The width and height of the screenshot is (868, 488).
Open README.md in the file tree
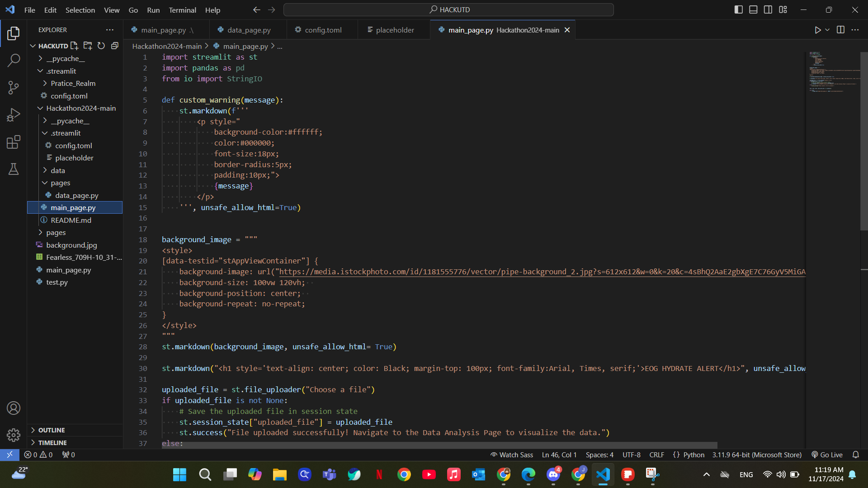pyautogui.click(x=71, y=220)
